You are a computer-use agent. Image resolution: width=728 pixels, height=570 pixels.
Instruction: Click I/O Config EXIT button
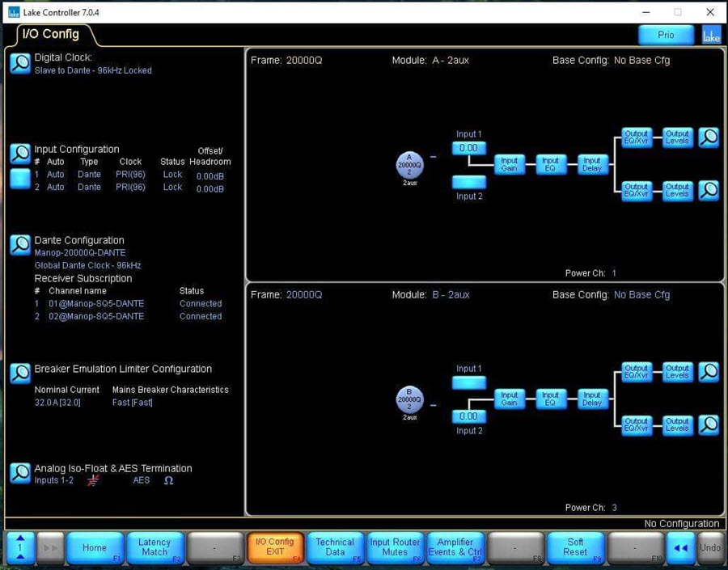[275, 548]
